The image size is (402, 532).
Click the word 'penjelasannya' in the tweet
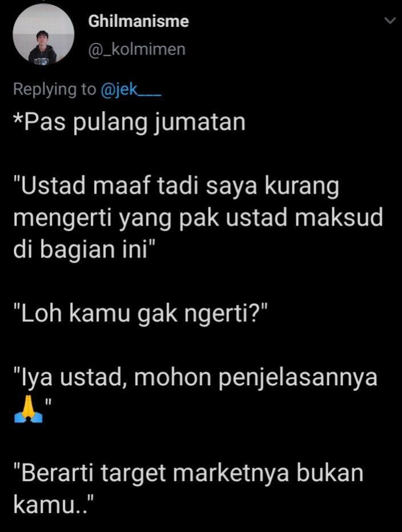pyautogui.click(x=298, y=378)
